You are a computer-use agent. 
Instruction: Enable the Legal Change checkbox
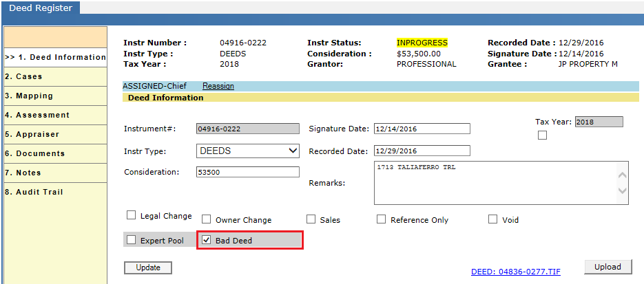coord(131,215)
